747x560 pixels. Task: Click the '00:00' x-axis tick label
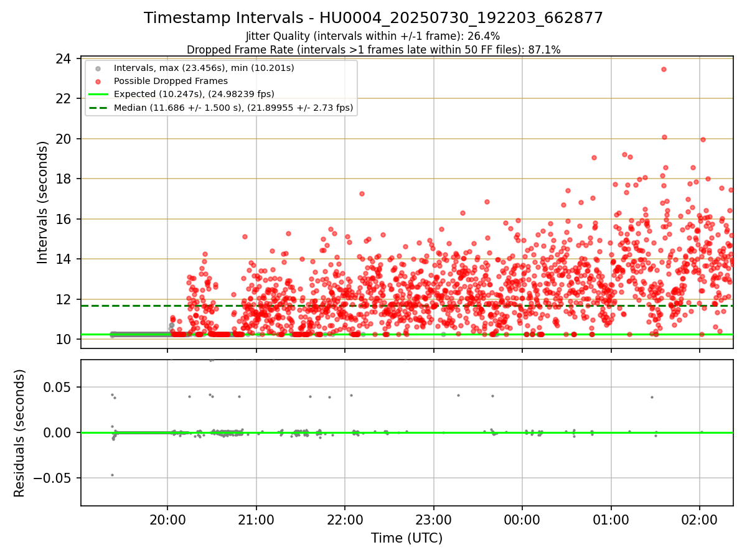[x=522, y=520]
